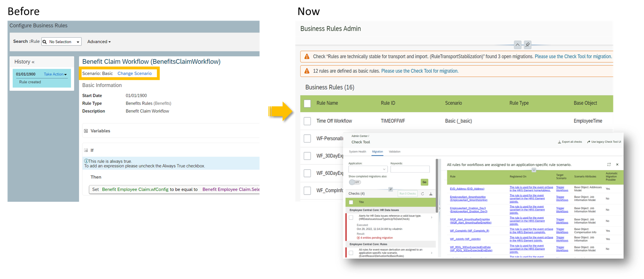
Task: Click the warning icon on the '12 rules' message
Action: [307, 71]
